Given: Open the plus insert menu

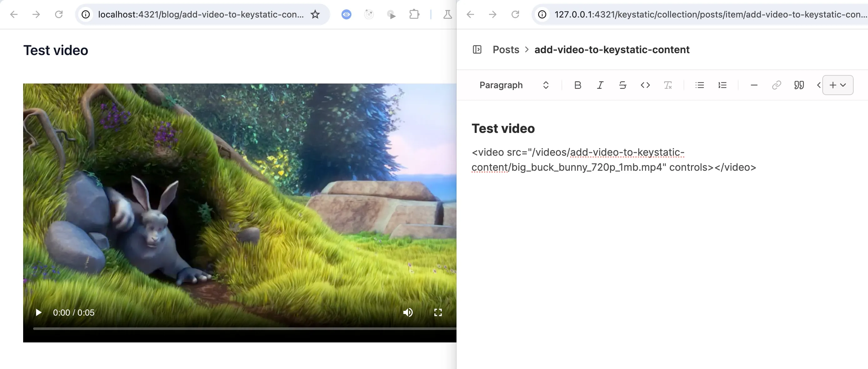Looking at the screenshot, I should pyautogui.click(x=838, y=85).
